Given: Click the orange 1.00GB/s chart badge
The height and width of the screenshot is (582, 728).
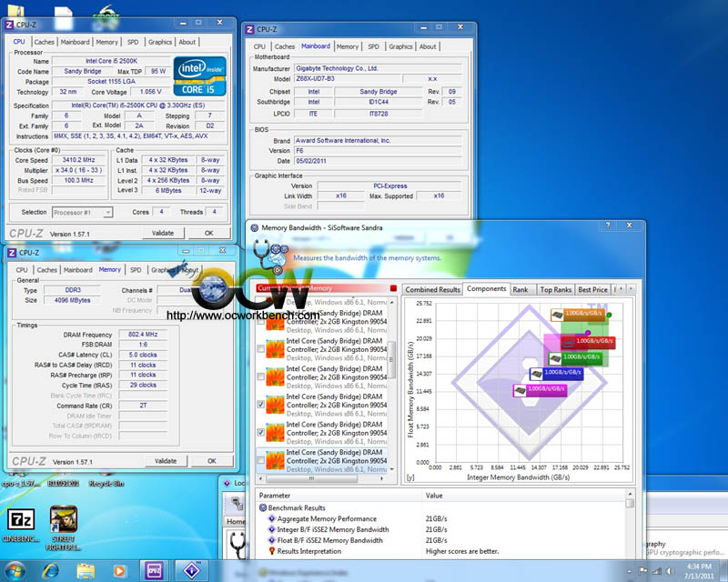Looking at the screenshot, I should point(578,315).
